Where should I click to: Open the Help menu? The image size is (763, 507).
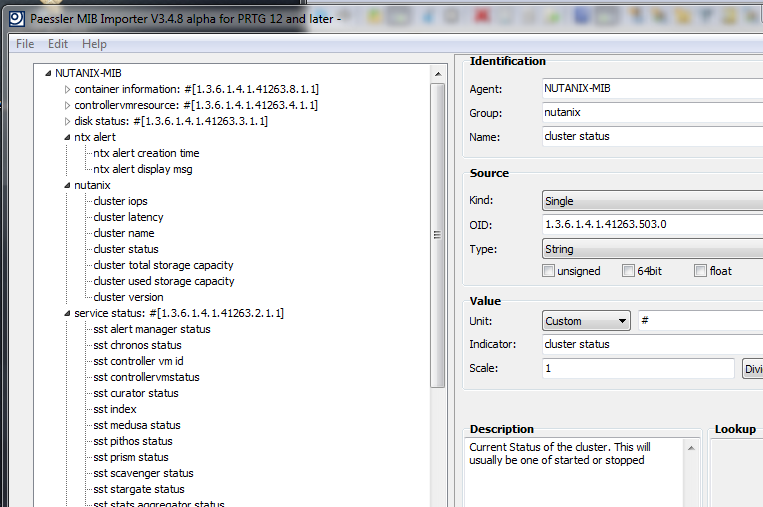(94, 44)
